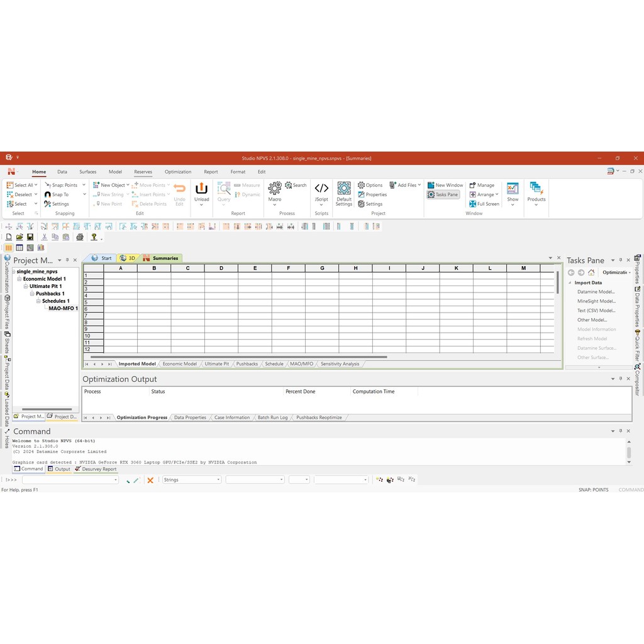Click the Cut scissors toolbar icon
The height and width of the screenshot is (644, 644).
click(x=45, y=237)
